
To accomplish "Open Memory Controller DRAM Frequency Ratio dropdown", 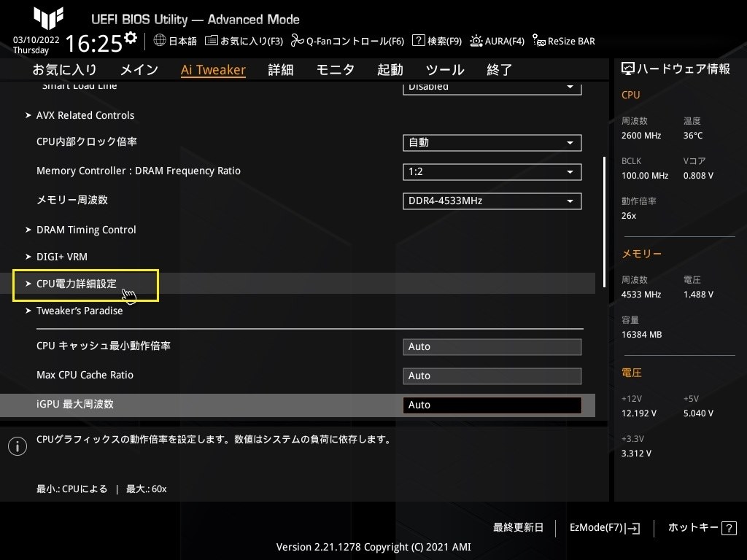I will point(492,172).
